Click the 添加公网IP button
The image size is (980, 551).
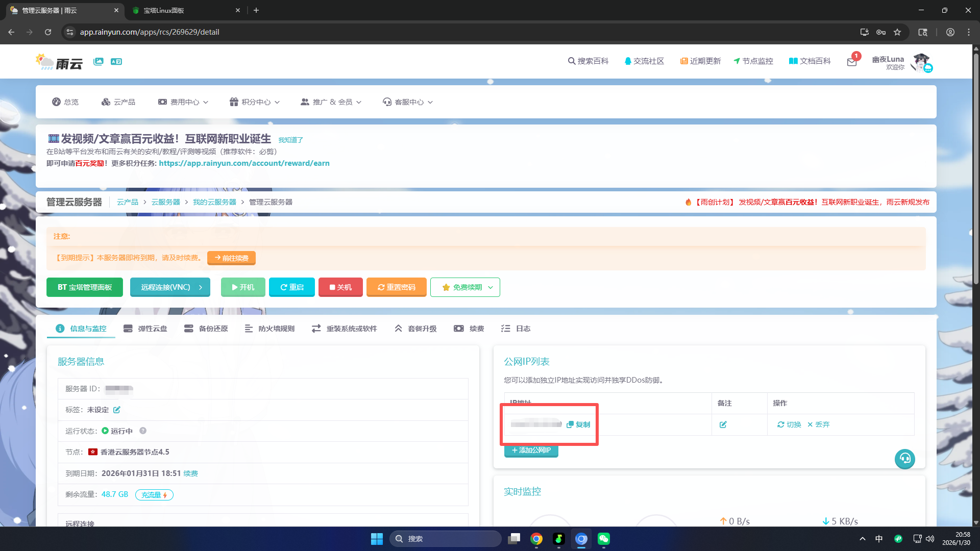531,450
